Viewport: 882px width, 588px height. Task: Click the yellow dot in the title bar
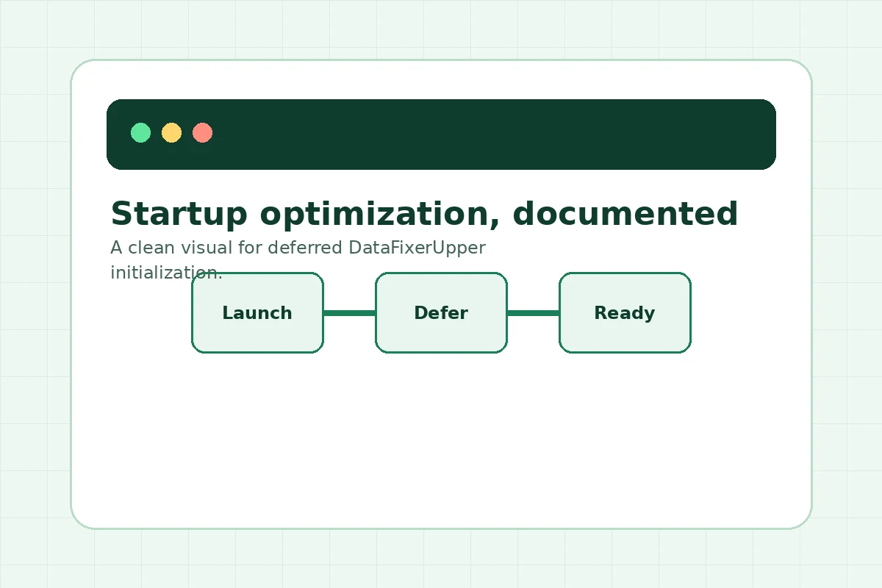(x=171, y=133)
